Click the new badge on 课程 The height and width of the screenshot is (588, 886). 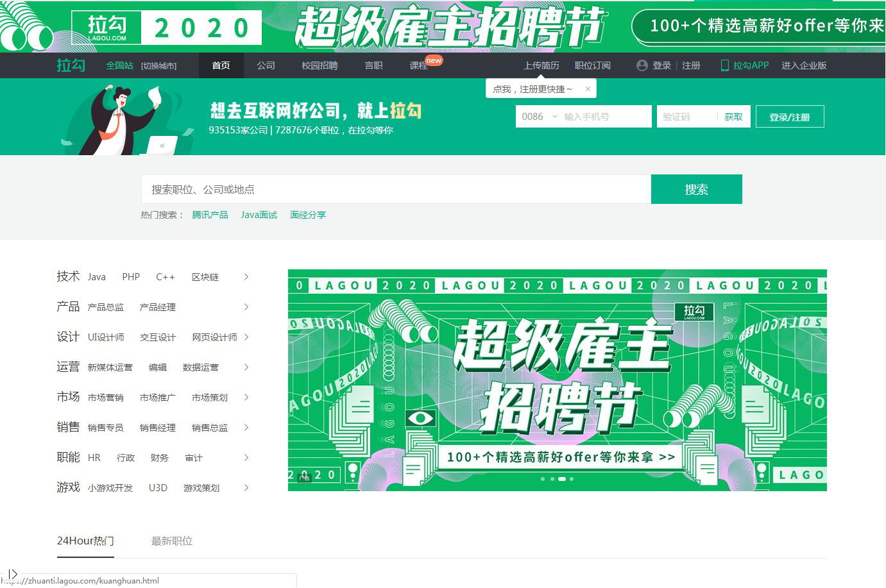pyautogui.click(x=434, y=60)
